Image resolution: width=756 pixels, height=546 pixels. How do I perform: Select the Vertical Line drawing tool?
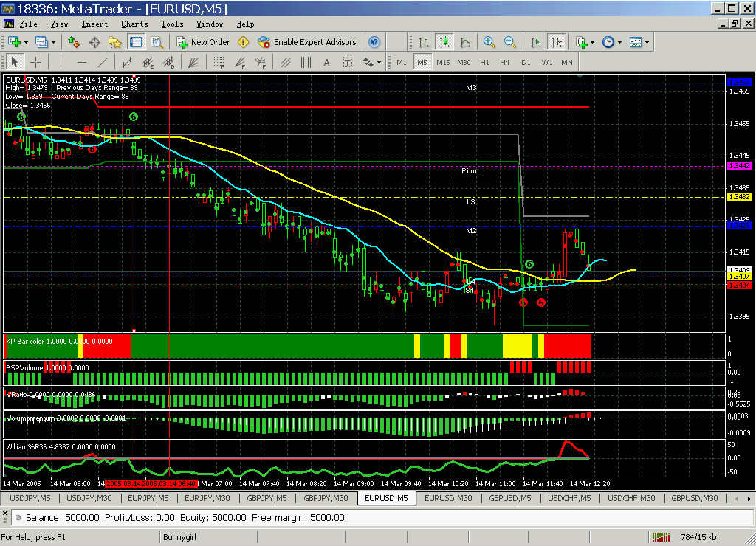coord(61,62)
